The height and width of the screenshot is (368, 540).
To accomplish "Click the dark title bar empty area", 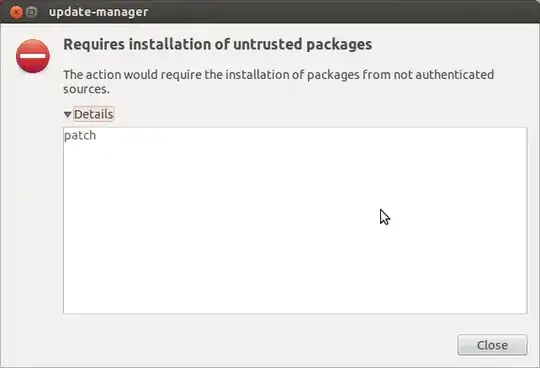I will 341,12.
